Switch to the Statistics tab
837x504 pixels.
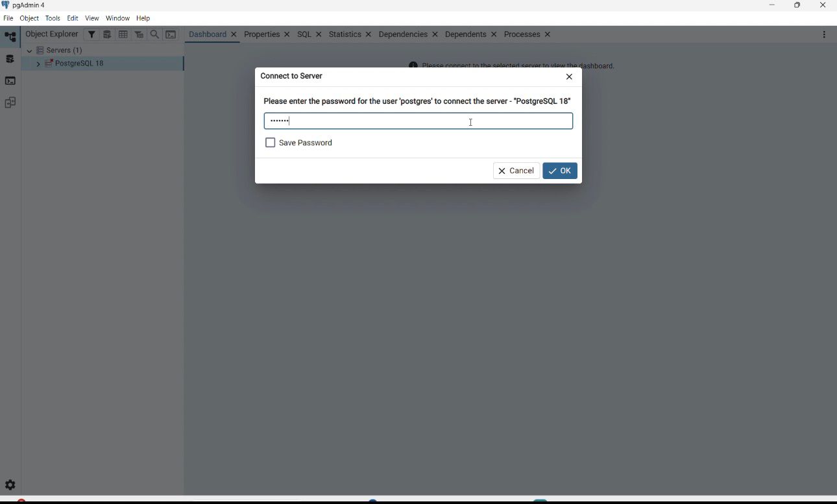coord(345,34)
